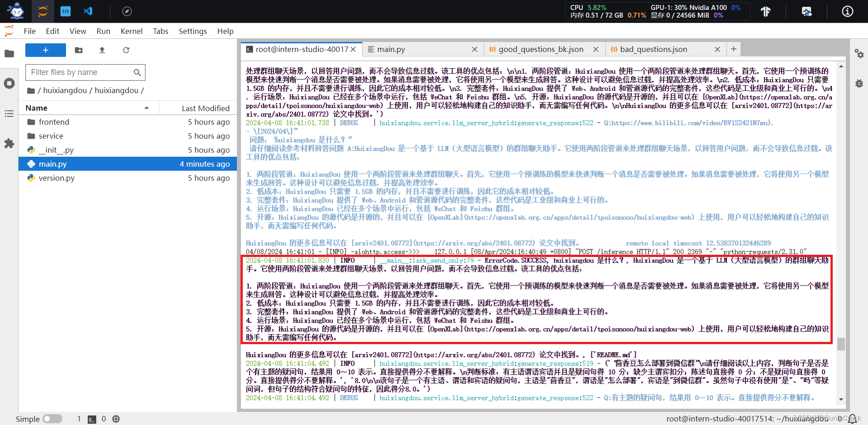
Task: Toggle Simple interface mode switch
Action: (x=52, y=419)
